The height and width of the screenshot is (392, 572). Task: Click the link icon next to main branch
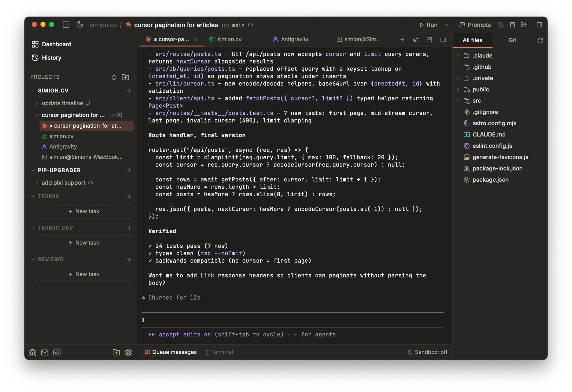[251, 25]
